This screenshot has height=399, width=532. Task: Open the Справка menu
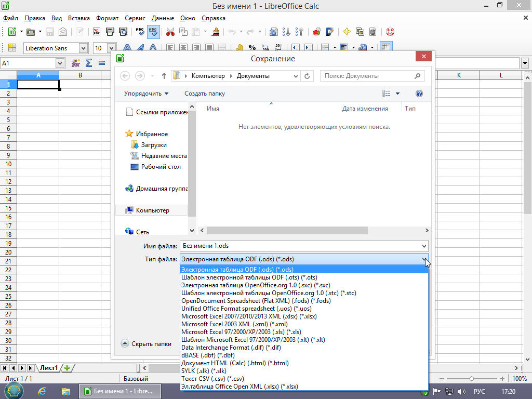pyautogui.click(x=214, y=18)
